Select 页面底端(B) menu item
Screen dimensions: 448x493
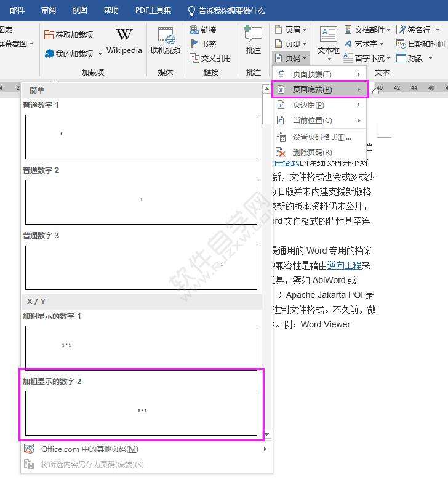(320, 90)
